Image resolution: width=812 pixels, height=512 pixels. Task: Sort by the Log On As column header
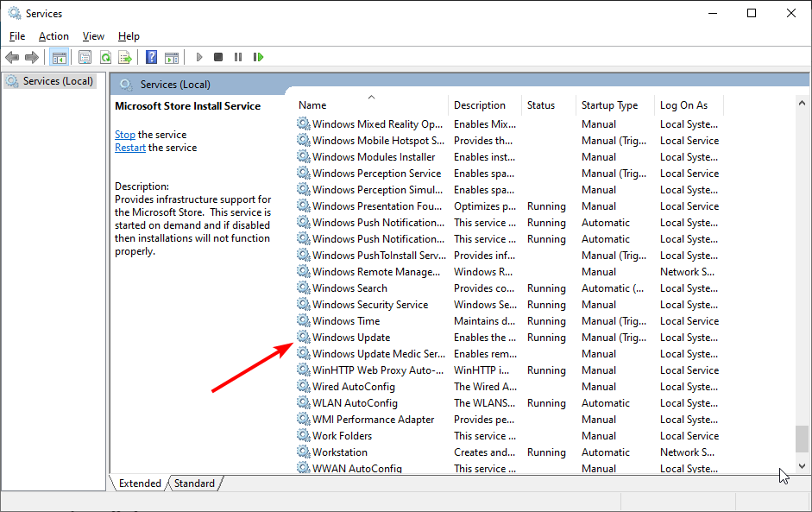[x=689, y=105]
